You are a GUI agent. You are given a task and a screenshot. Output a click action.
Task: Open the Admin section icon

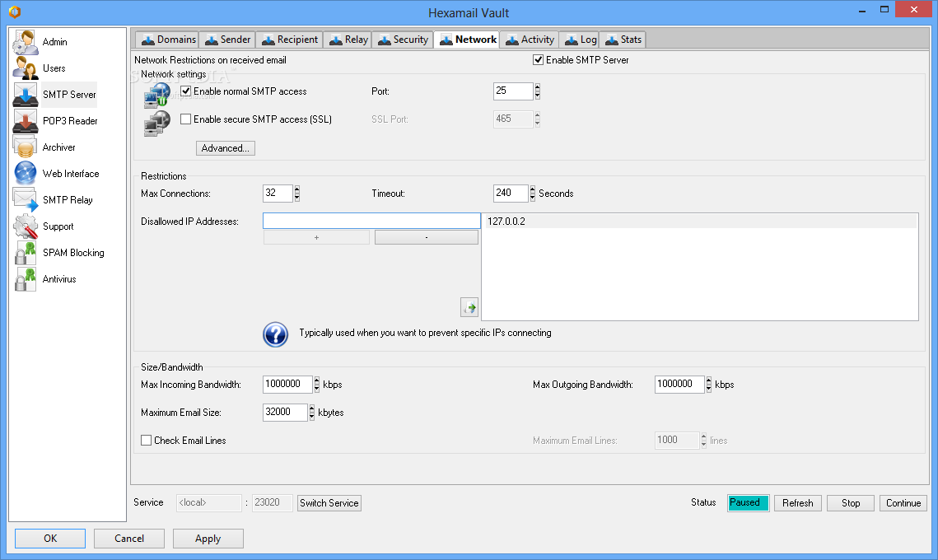click(26, 42)
